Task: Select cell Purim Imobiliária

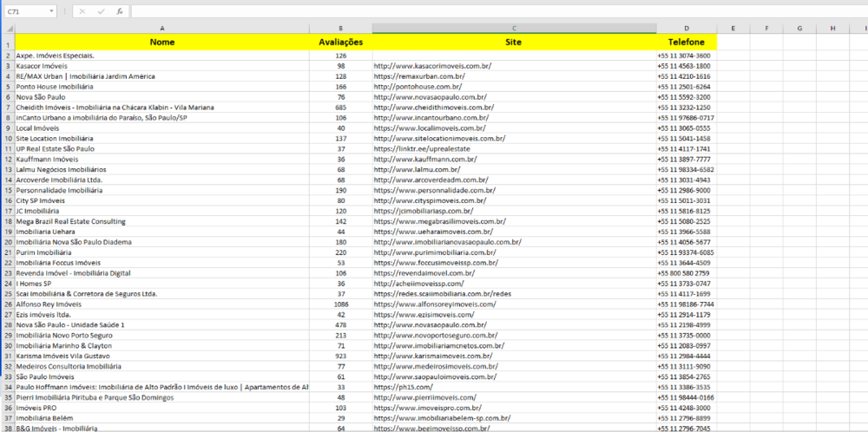Action: click(161, 252)
